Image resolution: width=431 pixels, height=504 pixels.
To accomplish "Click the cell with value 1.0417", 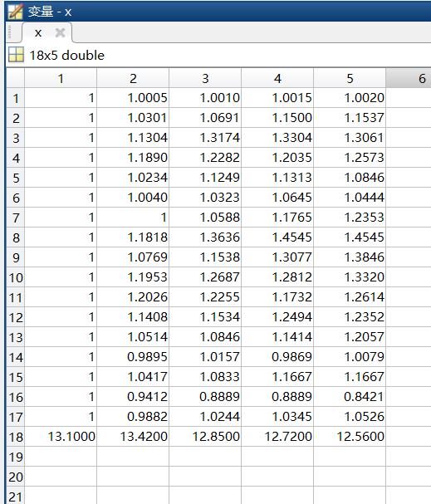I will pos(133,377).
